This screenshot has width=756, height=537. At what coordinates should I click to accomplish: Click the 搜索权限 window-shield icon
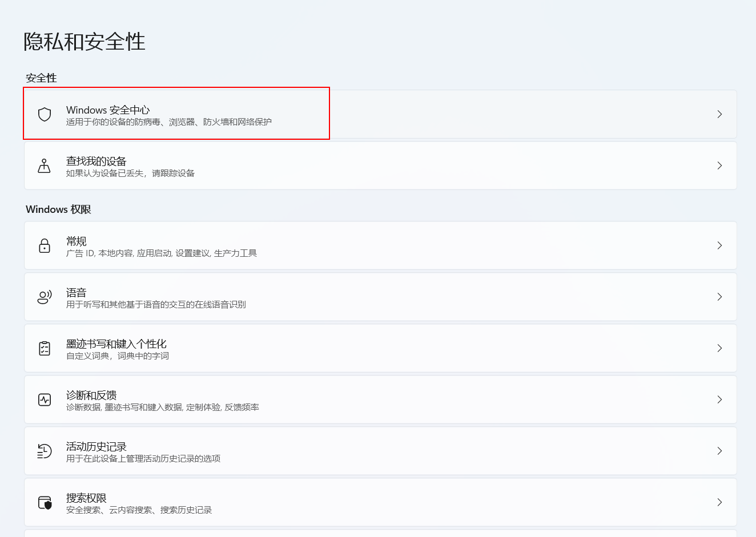(x=45, y=502)
